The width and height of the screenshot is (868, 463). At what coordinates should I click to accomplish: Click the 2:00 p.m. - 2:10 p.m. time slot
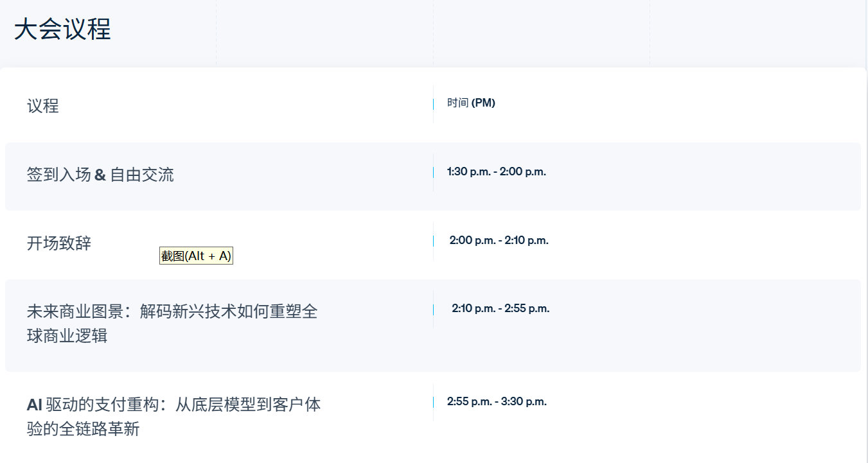(x=499, y=240)
